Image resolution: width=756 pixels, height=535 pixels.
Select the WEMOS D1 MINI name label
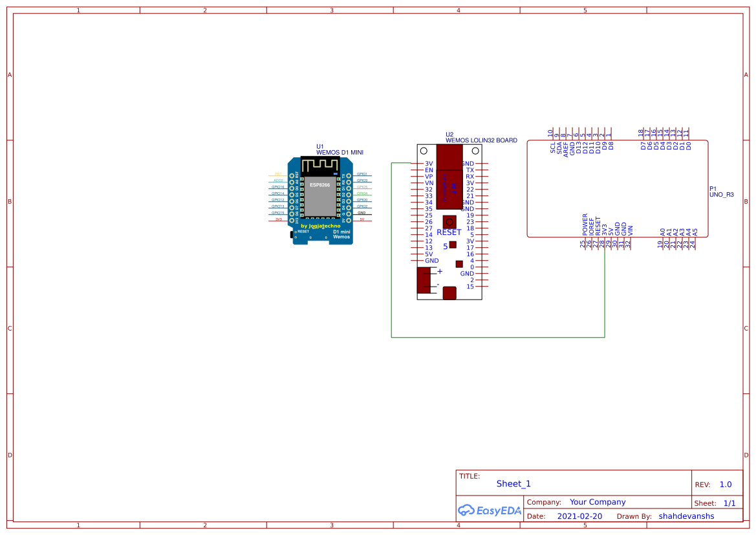pyautogui.click(x=340, y=153)
